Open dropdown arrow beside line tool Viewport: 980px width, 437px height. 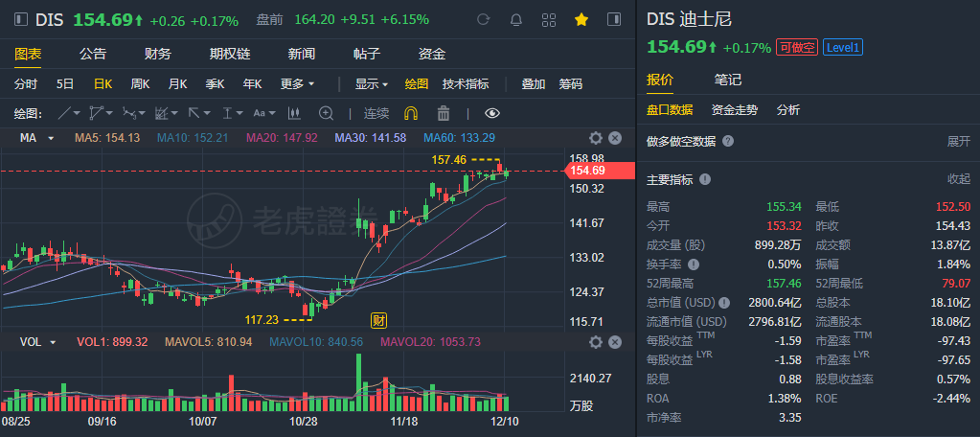click(x=77, y=114)
